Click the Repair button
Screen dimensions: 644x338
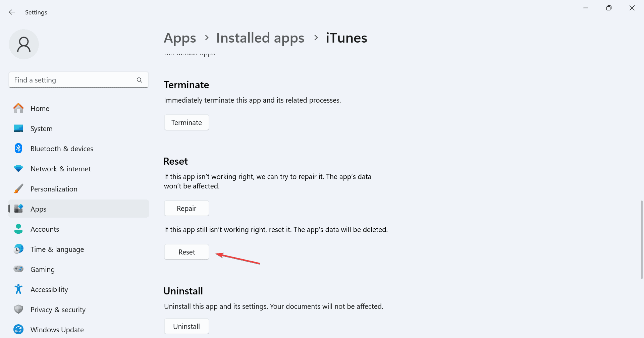point(186,208)
